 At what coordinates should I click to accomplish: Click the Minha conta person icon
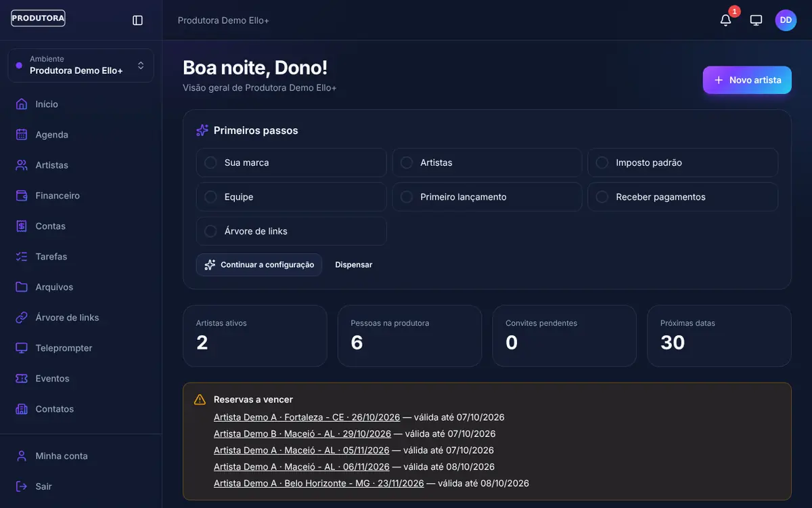pyautogui.click(x=22, y=456)
